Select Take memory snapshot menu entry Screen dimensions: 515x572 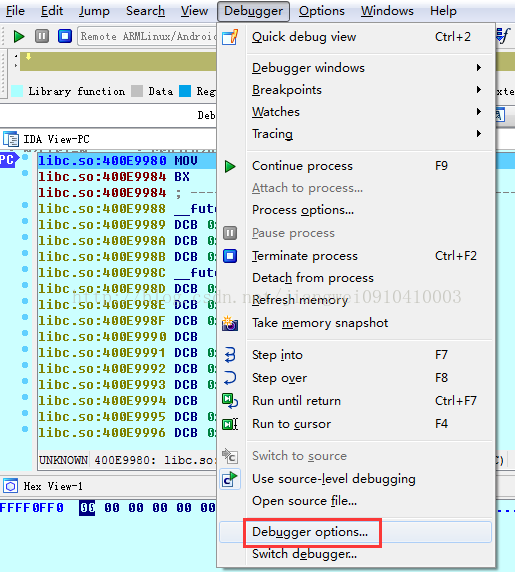coord(356,323)
